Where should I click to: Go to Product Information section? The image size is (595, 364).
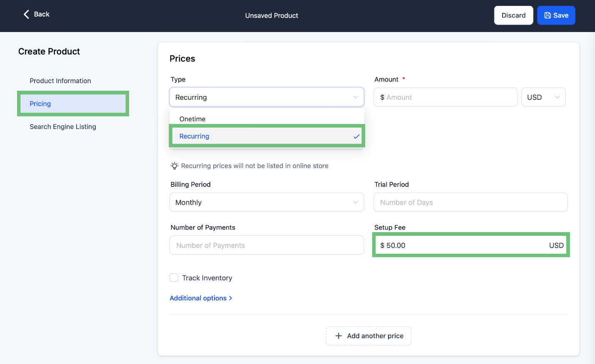pyautogui.click(x=60, y=81)
